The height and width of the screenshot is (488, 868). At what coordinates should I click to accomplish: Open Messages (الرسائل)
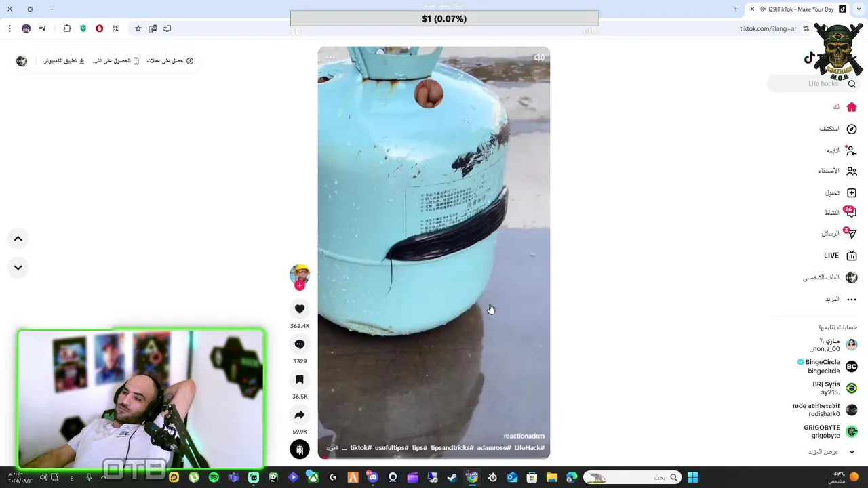[840, 234]
